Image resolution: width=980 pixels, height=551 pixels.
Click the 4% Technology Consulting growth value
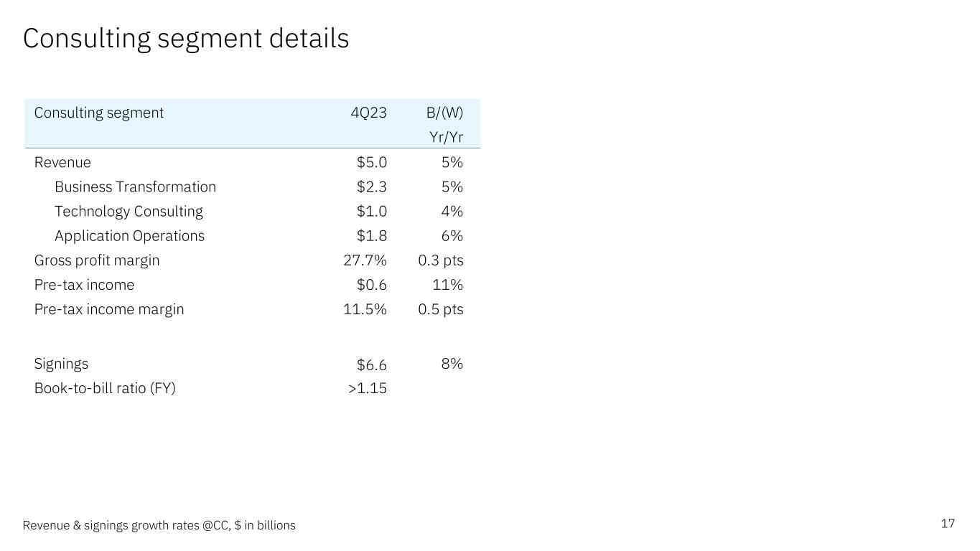tap(452, 211)
